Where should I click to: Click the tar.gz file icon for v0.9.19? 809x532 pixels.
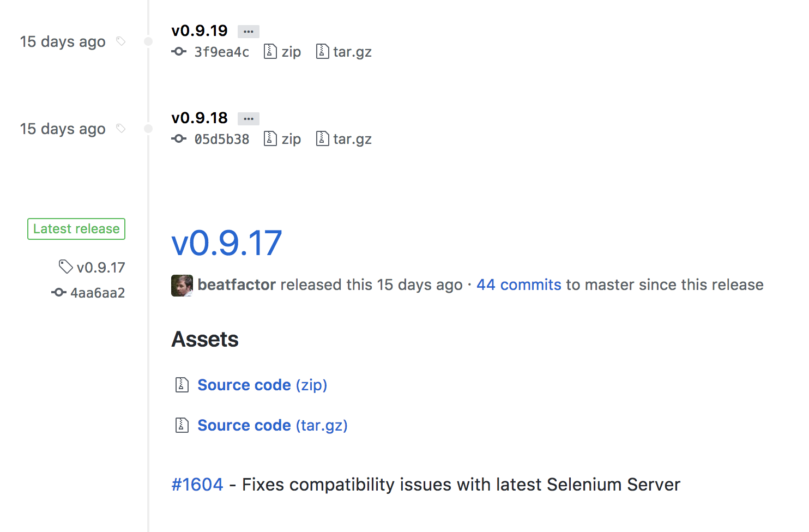[x=322, y=51]
